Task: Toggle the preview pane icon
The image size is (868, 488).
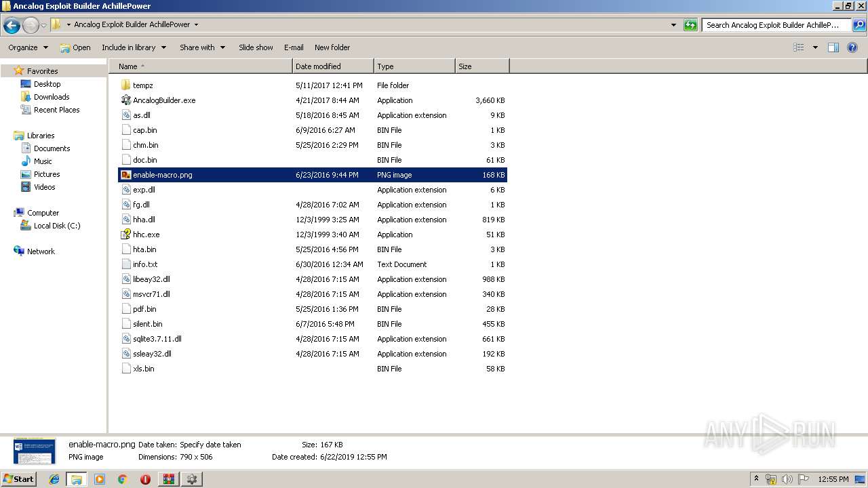Action: coord(833,47)
